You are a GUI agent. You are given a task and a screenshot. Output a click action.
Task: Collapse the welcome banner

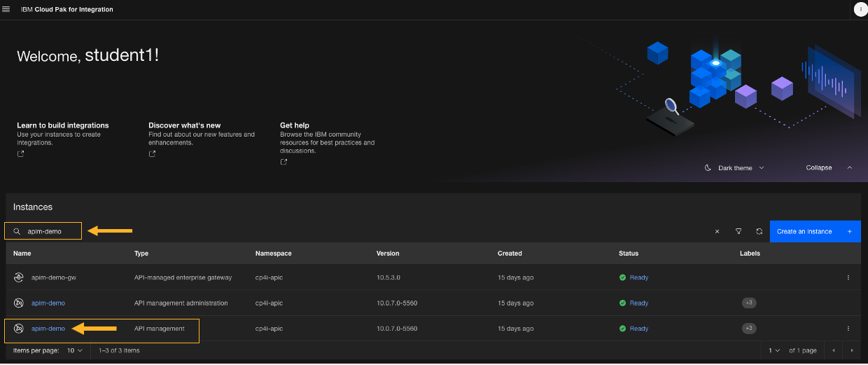coord(829,168)
